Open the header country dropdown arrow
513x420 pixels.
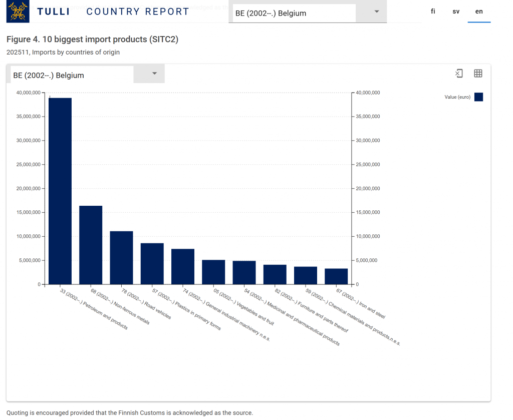[377, 12]
